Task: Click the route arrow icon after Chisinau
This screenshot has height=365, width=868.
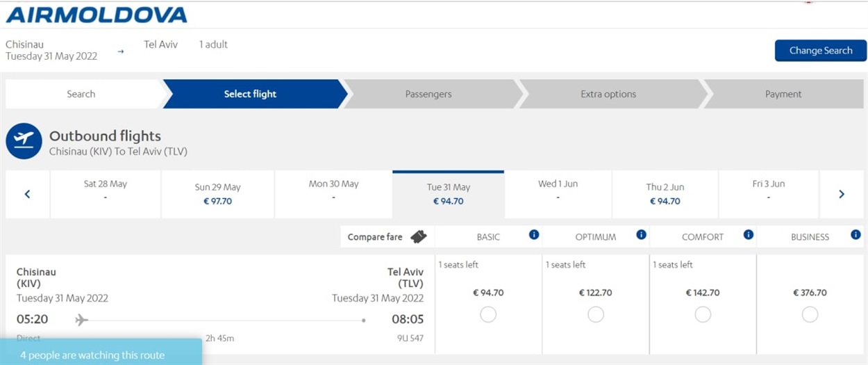Action: pos(121,51)
